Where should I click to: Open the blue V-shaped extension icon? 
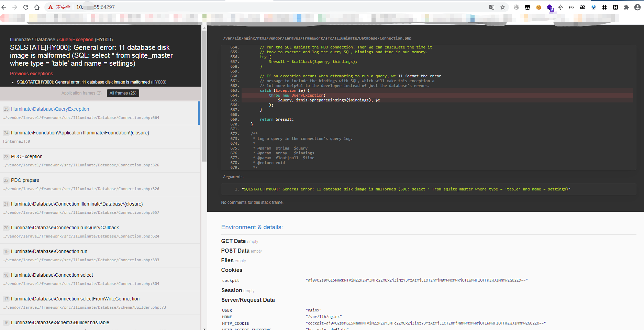593,7
